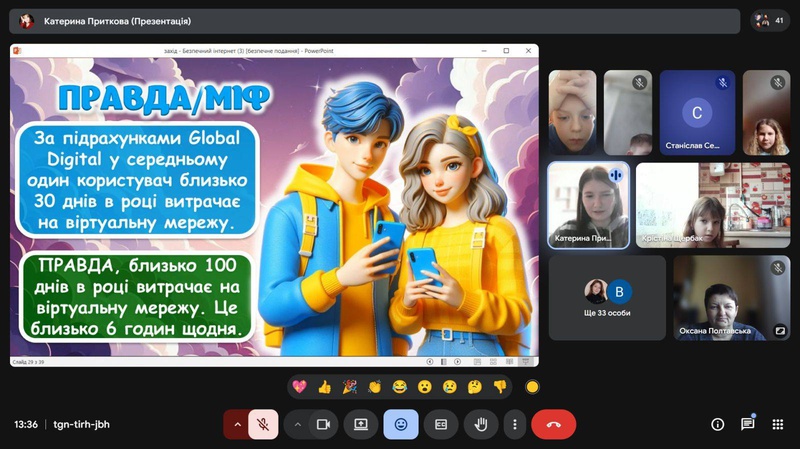
Task: Open the meeting details info icon
Action: click(717, 424)
